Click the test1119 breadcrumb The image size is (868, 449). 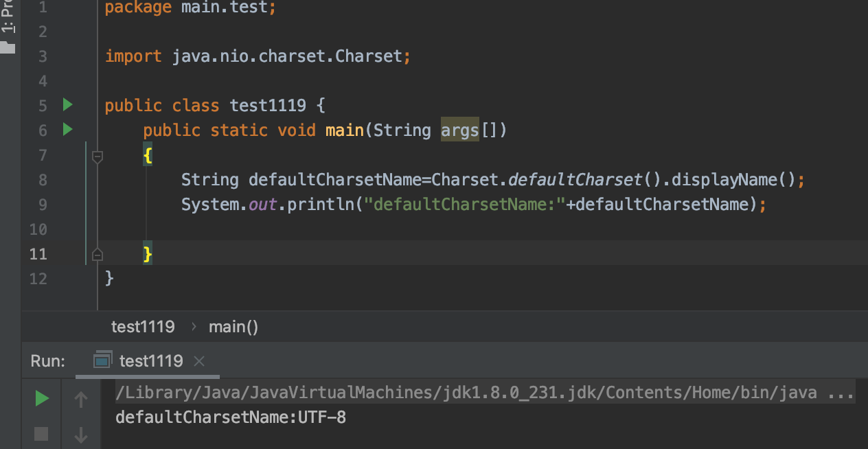143,327
